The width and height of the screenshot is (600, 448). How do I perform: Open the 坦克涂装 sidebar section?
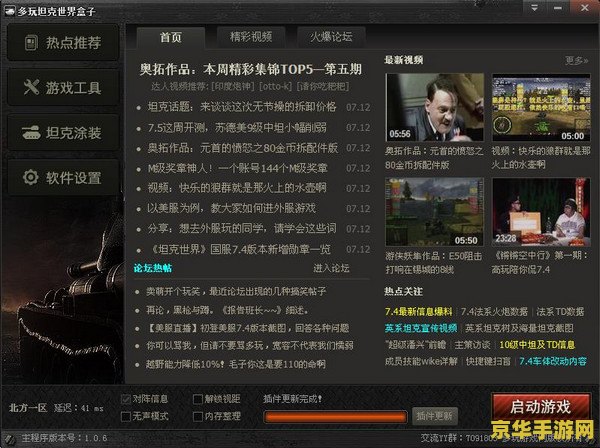coord(64,133)
